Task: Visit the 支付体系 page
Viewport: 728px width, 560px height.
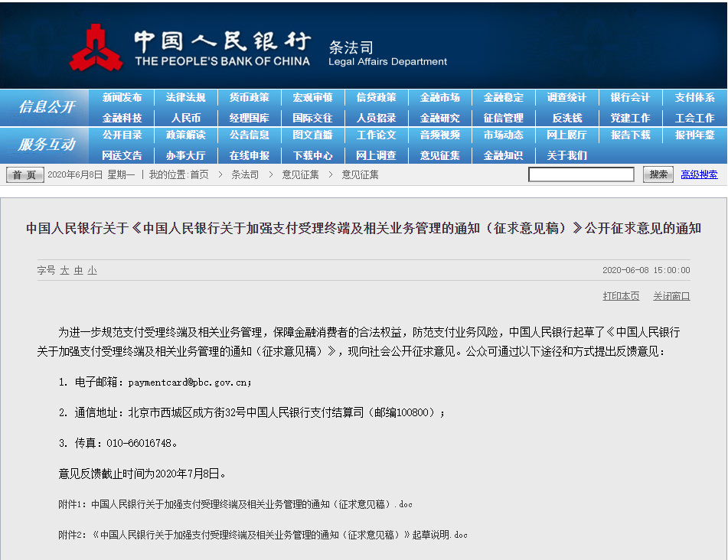Action: pos(695,97)
